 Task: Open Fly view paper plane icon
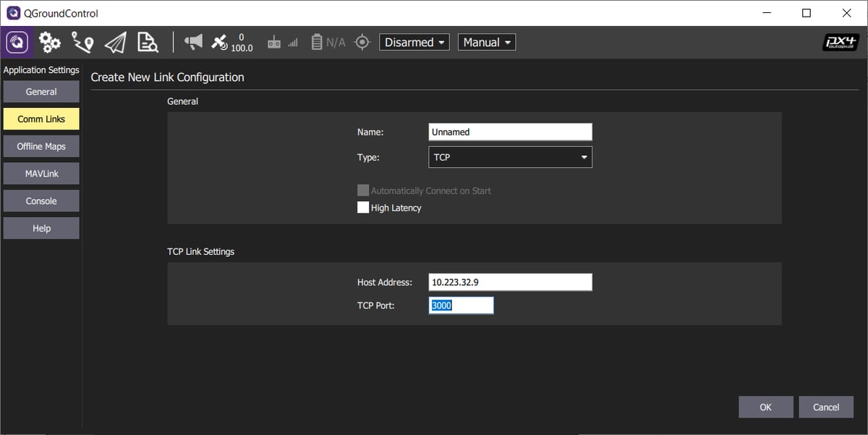[115, 41]
